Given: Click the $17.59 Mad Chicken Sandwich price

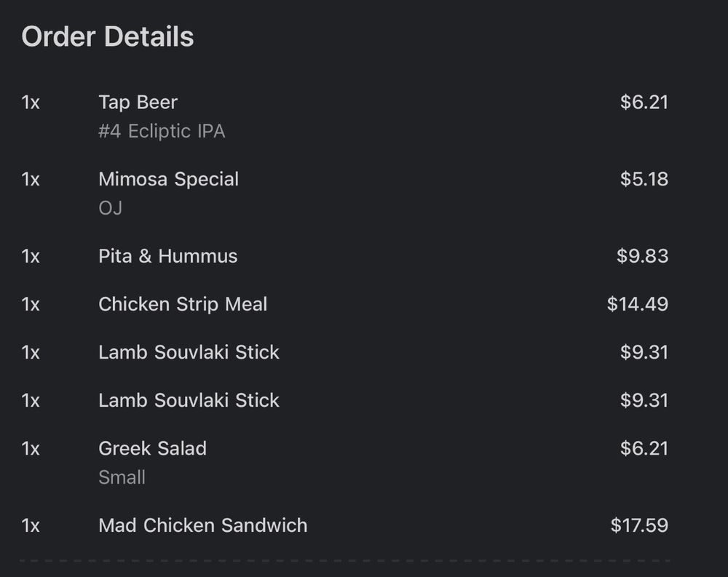Looking at the screenshot, I should coord(638,525).
